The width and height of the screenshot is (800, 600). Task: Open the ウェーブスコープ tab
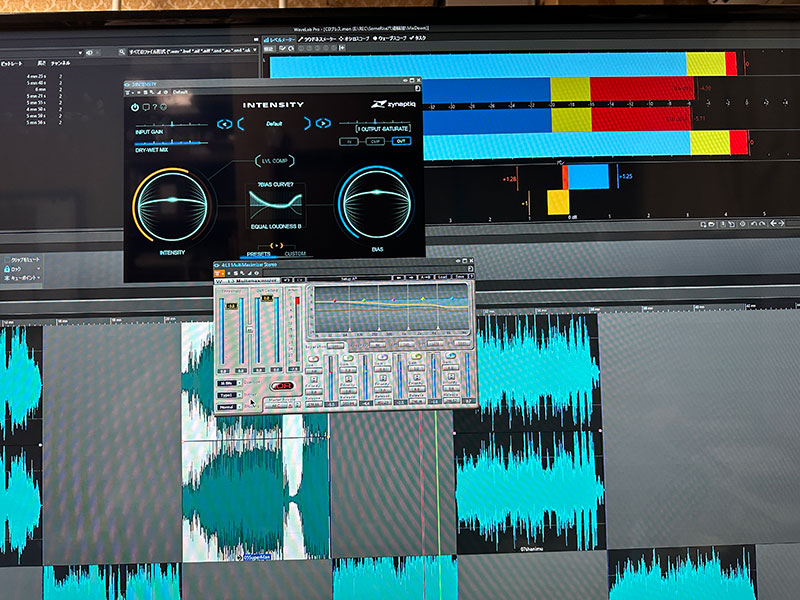(390, 38)
